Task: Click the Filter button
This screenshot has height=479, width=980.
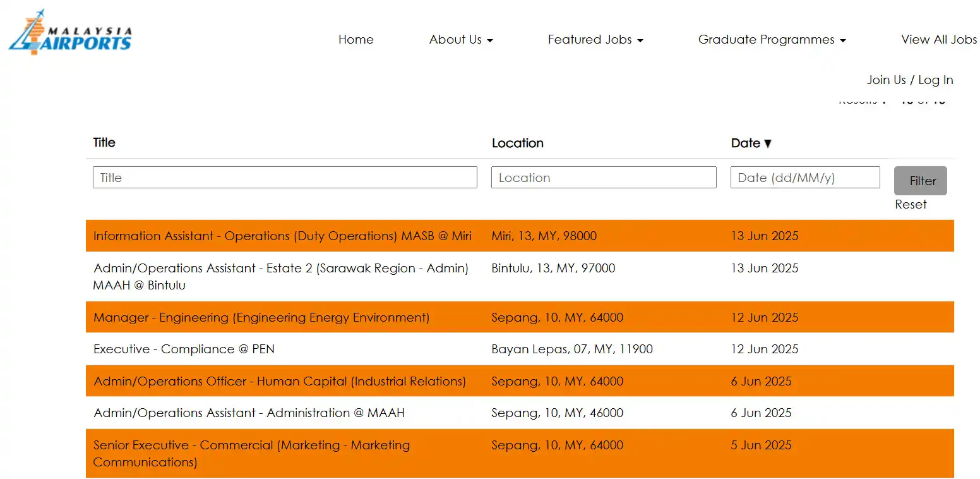Action: click(920, 181)
